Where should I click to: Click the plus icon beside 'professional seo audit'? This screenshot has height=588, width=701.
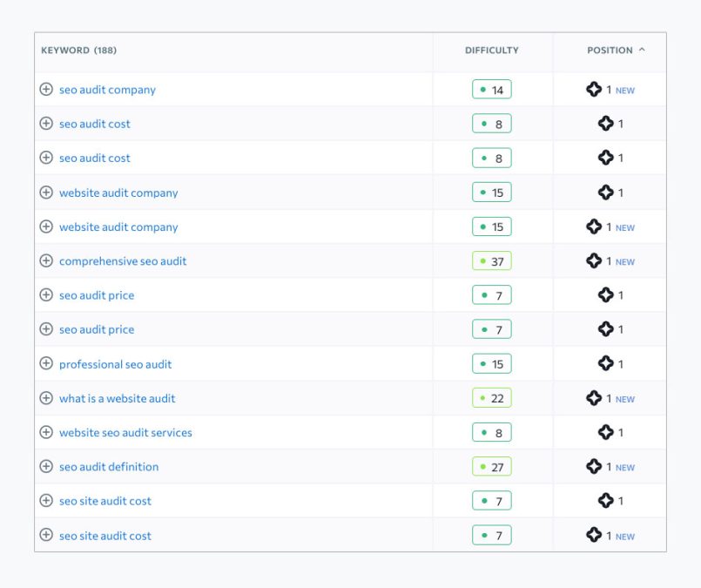(x=46, y=363)
